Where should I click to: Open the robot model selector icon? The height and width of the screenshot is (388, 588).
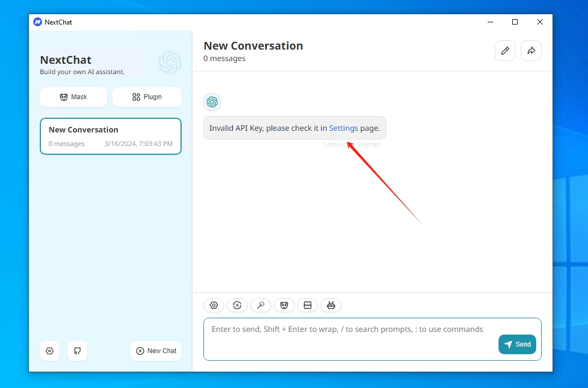[331, 305]
